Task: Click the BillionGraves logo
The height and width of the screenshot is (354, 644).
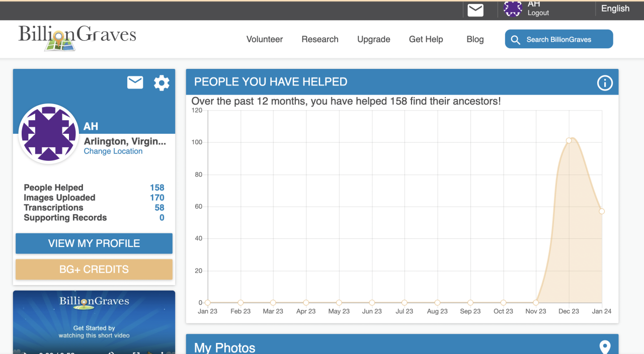Action: [x=77, y=38]
